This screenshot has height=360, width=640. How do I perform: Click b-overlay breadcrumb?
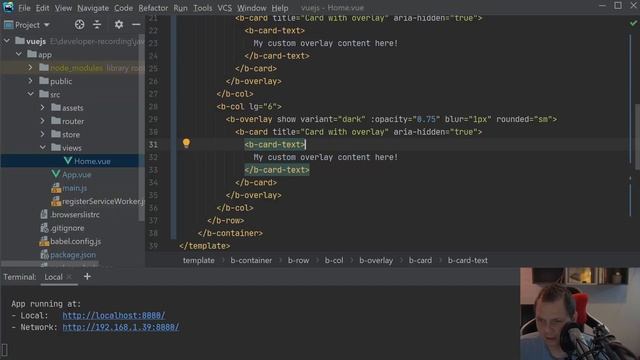[x=376, y=260]
